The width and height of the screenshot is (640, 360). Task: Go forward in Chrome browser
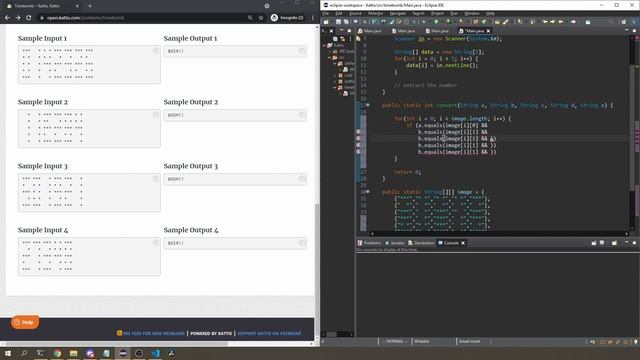tap(18, 18)
